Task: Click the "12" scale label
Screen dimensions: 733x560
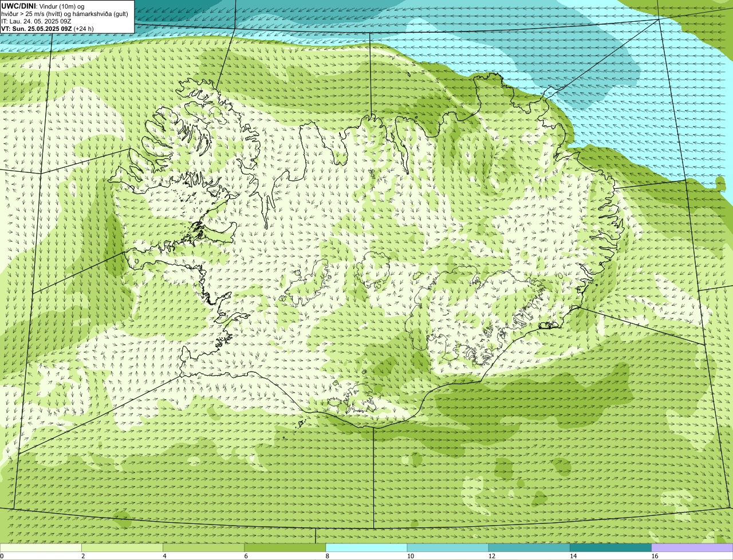Action: (x=492, y=556)
